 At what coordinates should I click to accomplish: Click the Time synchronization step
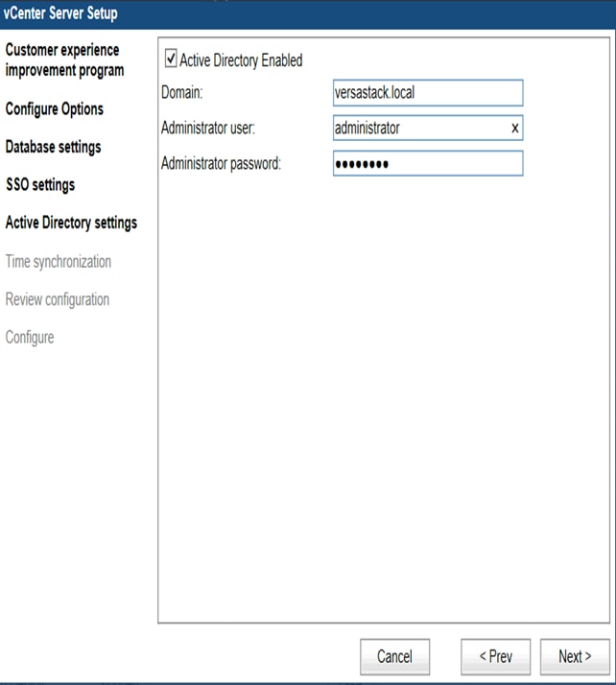point(59,261)
